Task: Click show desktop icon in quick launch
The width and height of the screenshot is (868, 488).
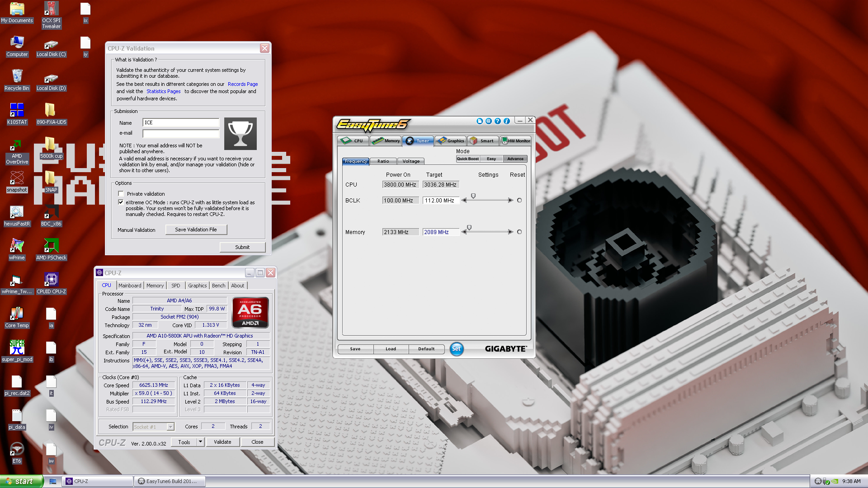Action: point(53,481)
